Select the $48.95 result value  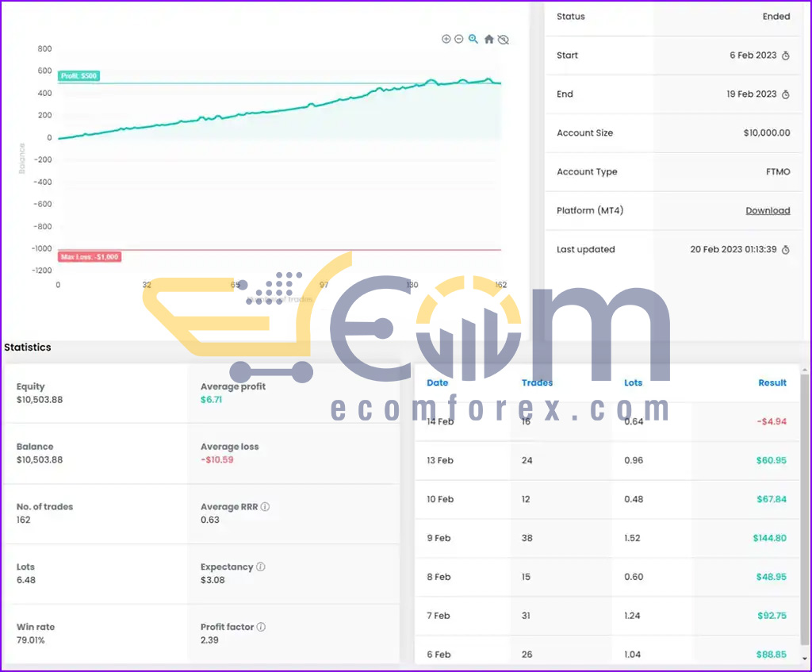point(771,577)
